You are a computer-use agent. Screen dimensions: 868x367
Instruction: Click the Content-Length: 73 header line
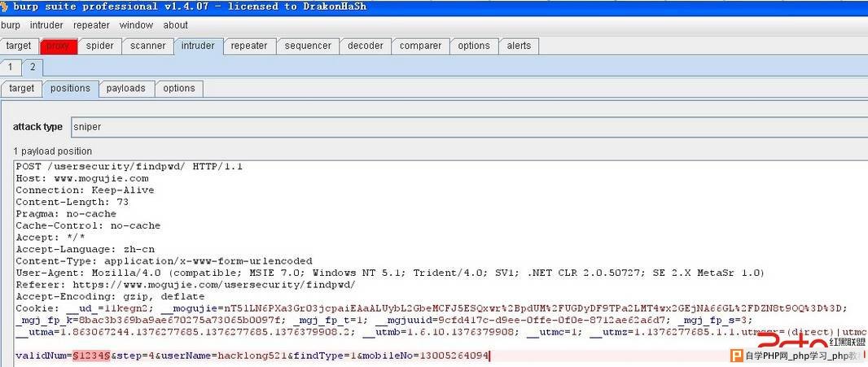click(x=72, y=202)
